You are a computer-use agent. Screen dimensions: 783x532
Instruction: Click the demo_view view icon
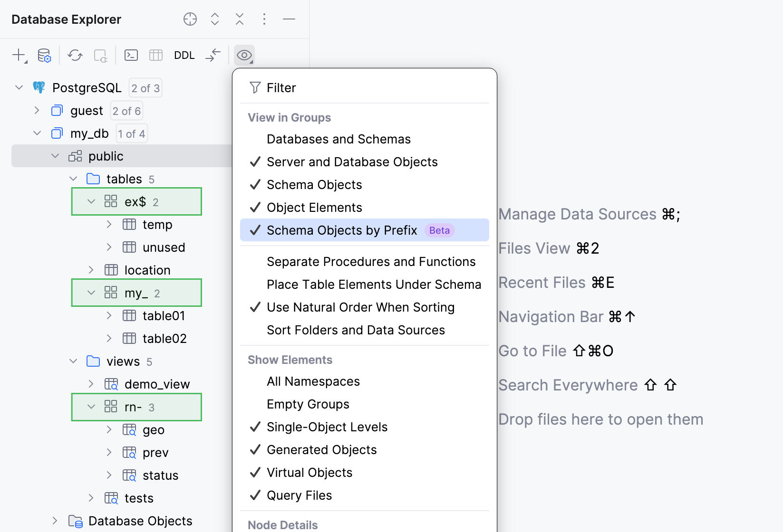pyautogui.click(x=111, y=384)
